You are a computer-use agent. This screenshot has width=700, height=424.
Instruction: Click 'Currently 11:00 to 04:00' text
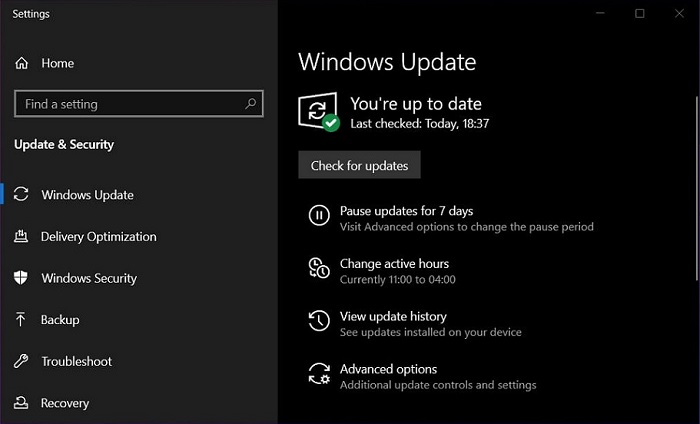(398, 280)
